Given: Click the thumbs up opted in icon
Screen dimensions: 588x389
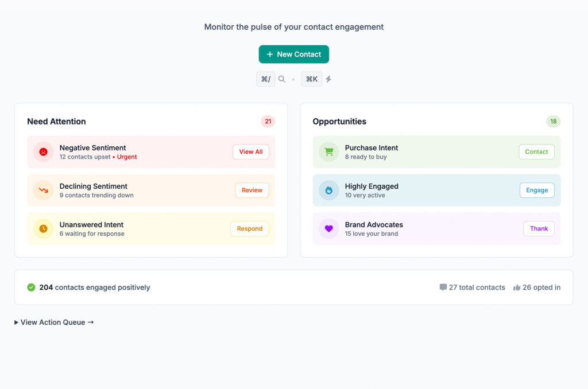Looking at the screenshot, I should [x=517, y=287].
